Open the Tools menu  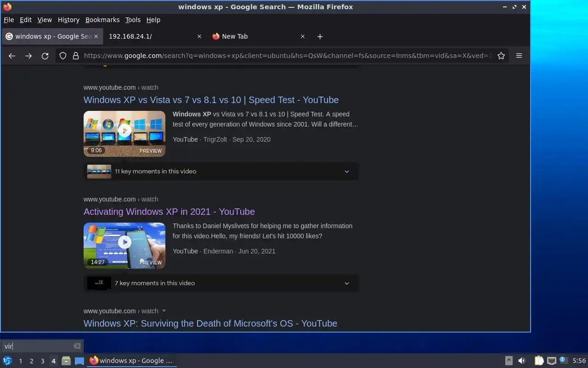point(133,20)
